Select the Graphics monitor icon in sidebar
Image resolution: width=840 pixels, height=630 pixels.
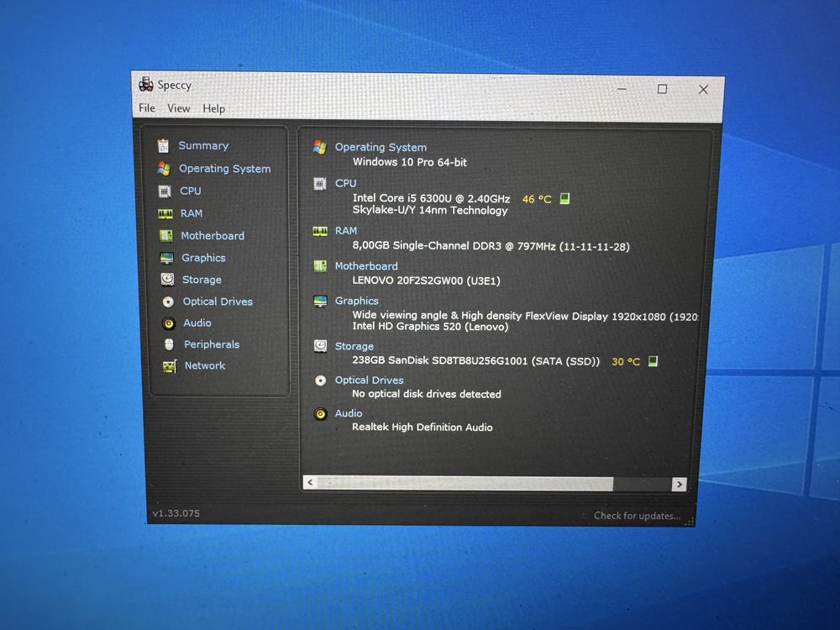tap(167, 258)
